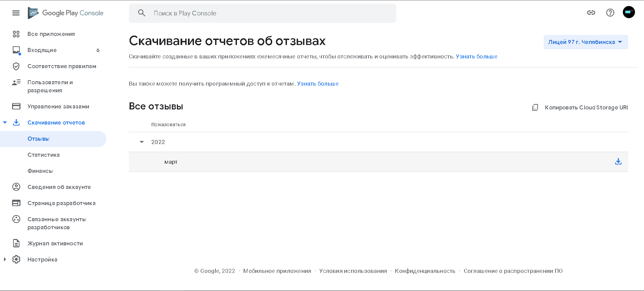The height and width of the screenshot is (291, 644).
Task: Go to Все приложения
Action: pyautogui.click(x=51, y=34)
